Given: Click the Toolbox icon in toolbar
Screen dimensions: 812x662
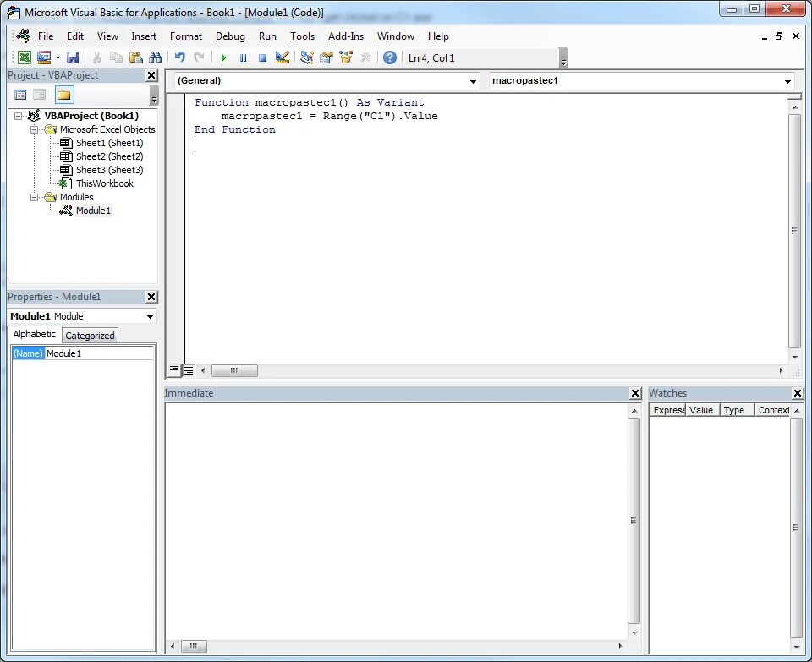Looking at the screenshot, I should pyautogui.click(x=365, y=57).
